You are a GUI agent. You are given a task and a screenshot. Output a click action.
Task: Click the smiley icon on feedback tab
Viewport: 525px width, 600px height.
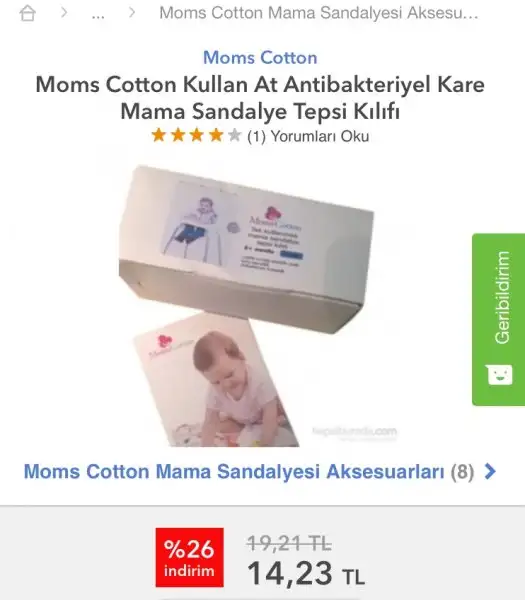499,375
